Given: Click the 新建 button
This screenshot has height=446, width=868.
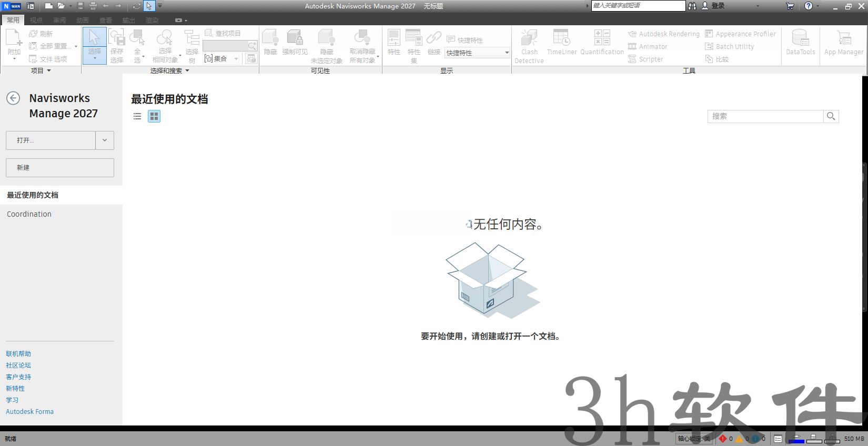Looking at the screenshot, I should (60, 168).
